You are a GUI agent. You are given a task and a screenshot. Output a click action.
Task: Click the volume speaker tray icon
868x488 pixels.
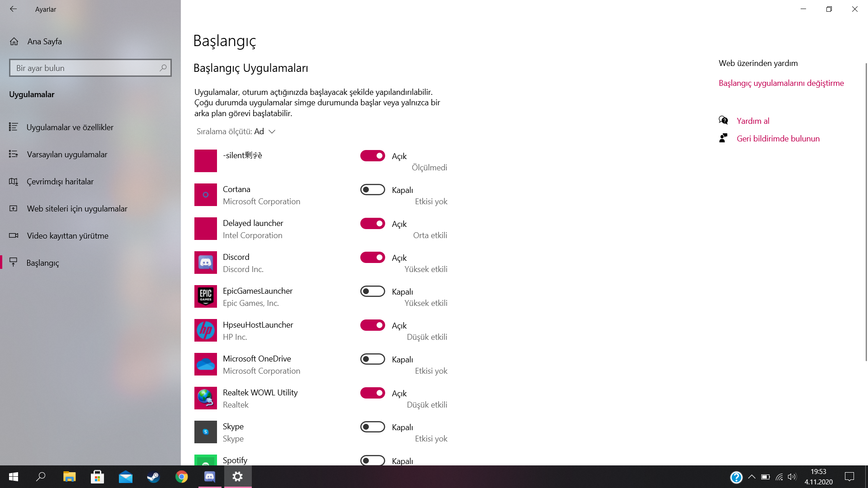tap(792, 477)
